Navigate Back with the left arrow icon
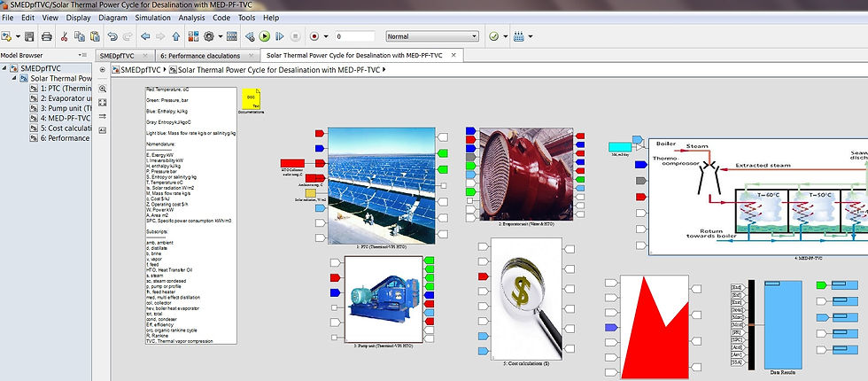The width and height of the screenshot is (868, 381). point(145,36)
